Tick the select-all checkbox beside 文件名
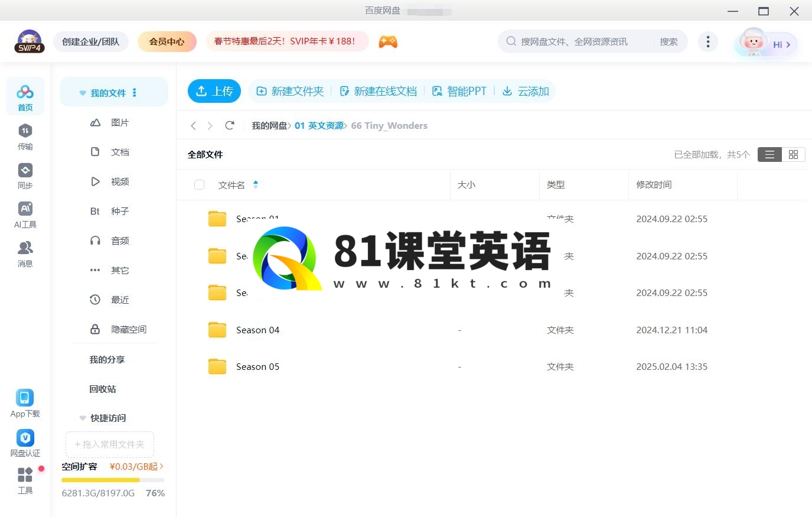The width and height of the screenshot is (812, 517). click(199, 185)
